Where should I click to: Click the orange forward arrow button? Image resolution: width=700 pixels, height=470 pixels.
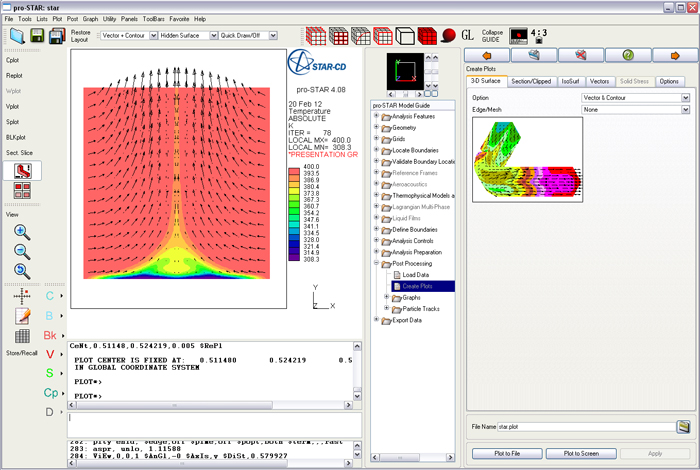click(675, 55)
